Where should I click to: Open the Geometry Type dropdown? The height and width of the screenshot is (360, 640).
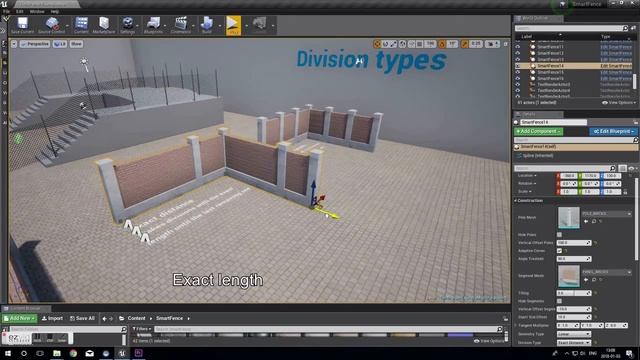[573, 334]
